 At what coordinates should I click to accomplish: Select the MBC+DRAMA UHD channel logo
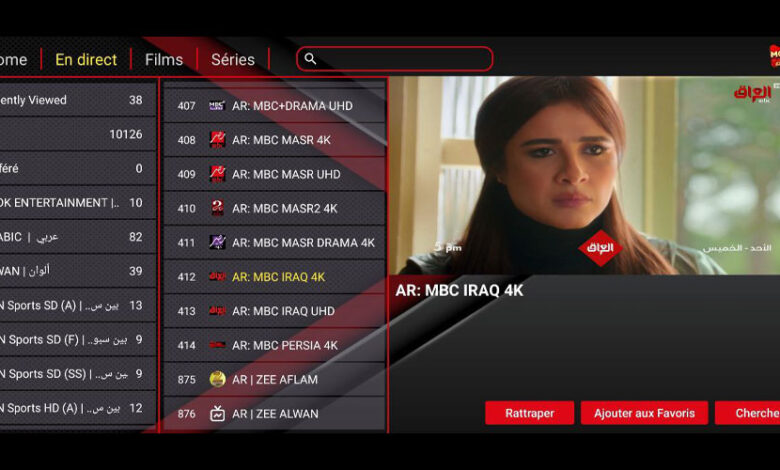(x=217, y=106)
